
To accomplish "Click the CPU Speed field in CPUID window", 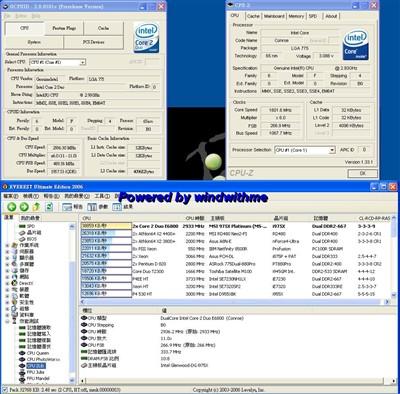I will coord(64,147).
